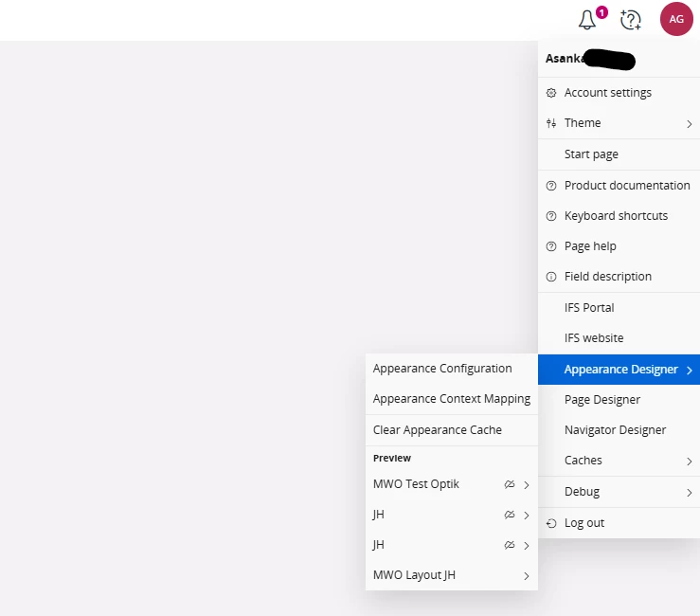Go to IFS Portal
This screenshot has height=616, width=700.
point(619,308)
